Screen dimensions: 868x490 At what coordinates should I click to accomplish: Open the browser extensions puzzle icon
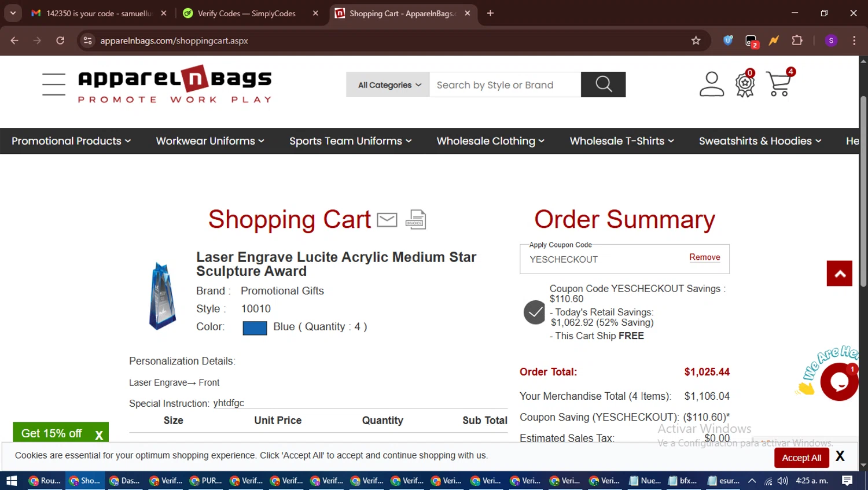click(797, 40)
